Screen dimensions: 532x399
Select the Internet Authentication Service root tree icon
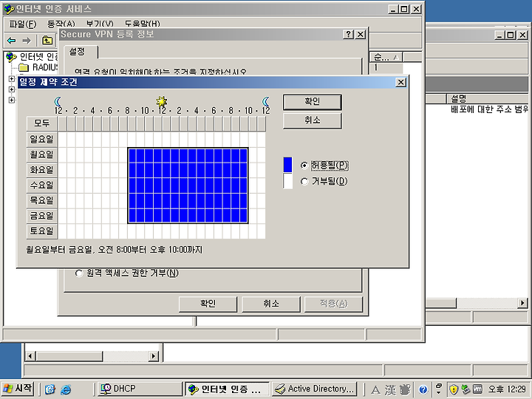pyautogui.click(x=11, y=57)
